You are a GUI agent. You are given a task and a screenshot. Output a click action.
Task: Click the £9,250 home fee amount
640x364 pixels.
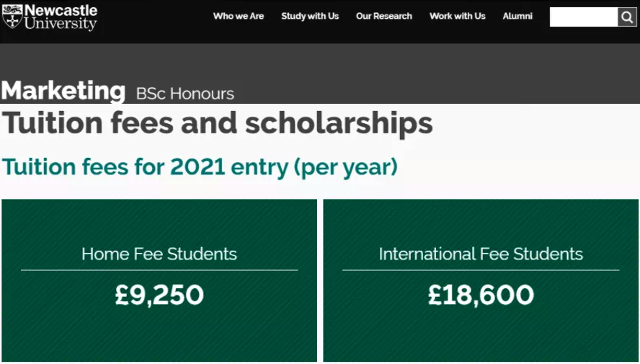pos(159,294)
